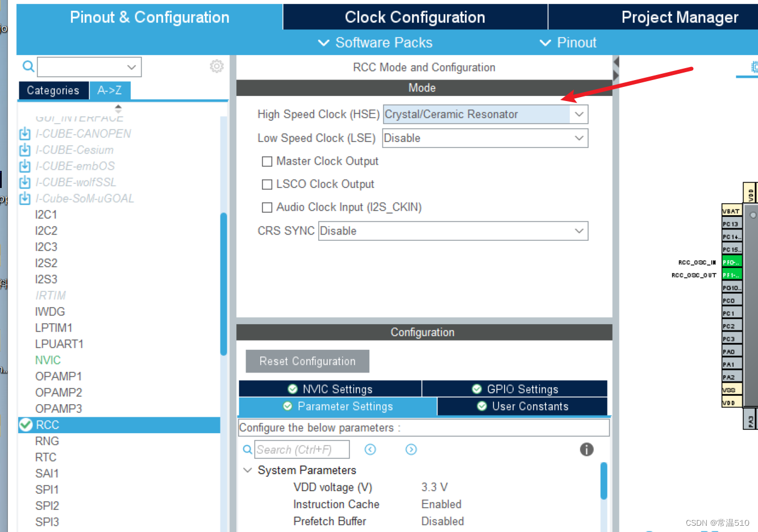Click the download icon beside I-CUBE-wolfSSL
Screen dimensions: 758x532
(x=24, y=182)
